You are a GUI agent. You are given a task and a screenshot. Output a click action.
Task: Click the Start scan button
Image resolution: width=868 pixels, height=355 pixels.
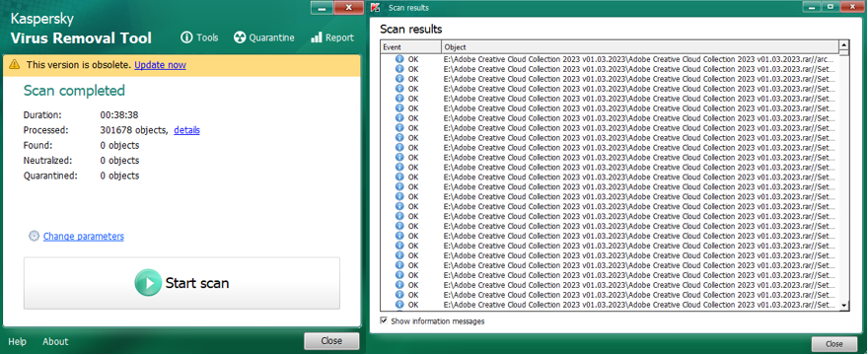point(181,283)
